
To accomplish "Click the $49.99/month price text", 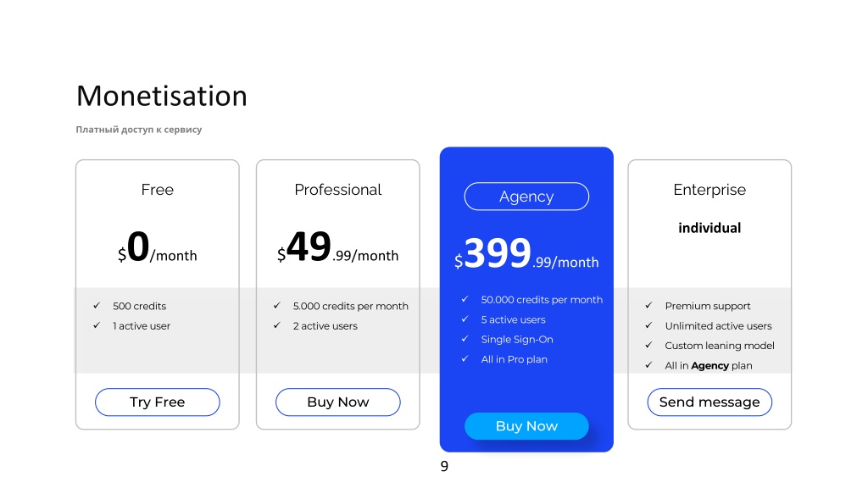I will (x=337, y=247).
